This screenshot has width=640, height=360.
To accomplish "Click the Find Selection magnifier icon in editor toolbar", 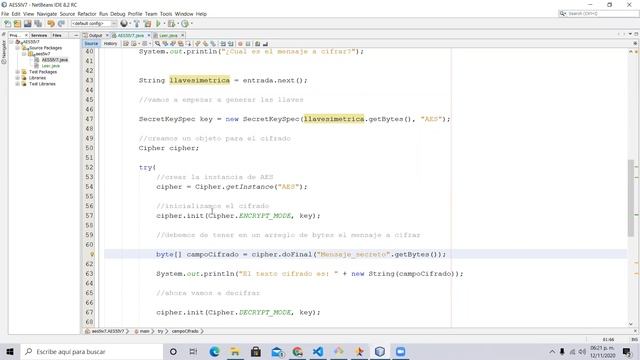I will point(158,44).
